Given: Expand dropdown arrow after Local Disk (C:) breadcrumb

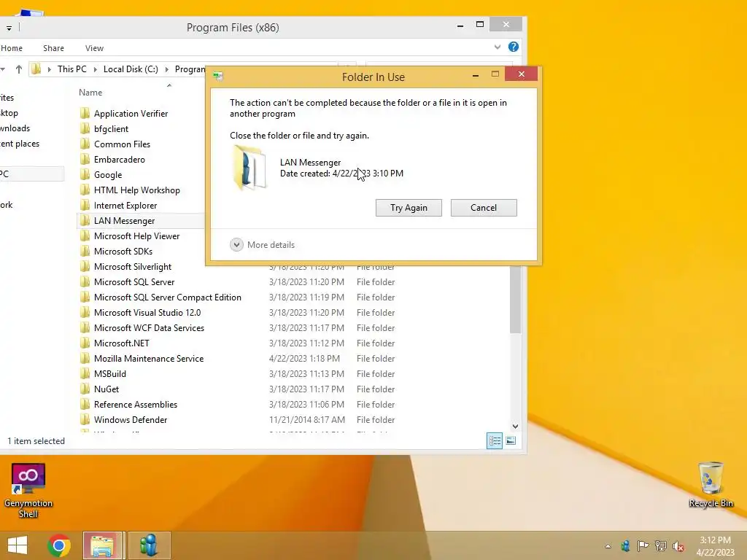Looking at the screenshot, I should click(167, 69).
